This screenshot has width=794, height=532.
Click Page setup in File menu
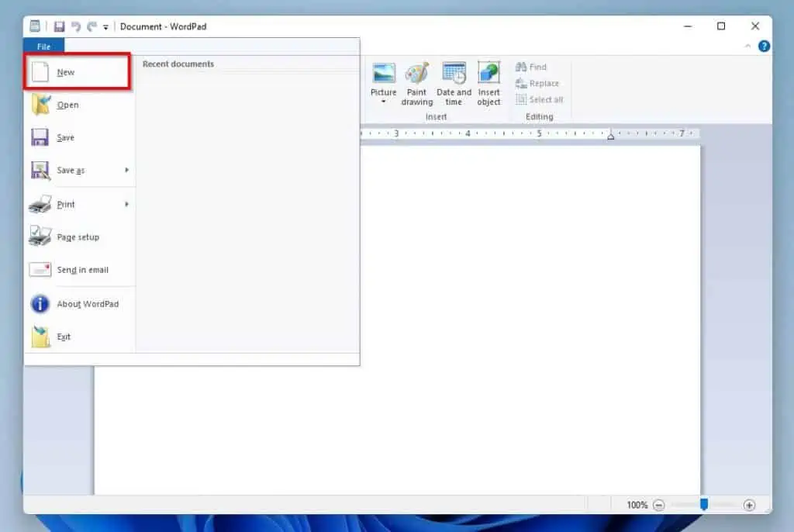[x=78, y=237]
